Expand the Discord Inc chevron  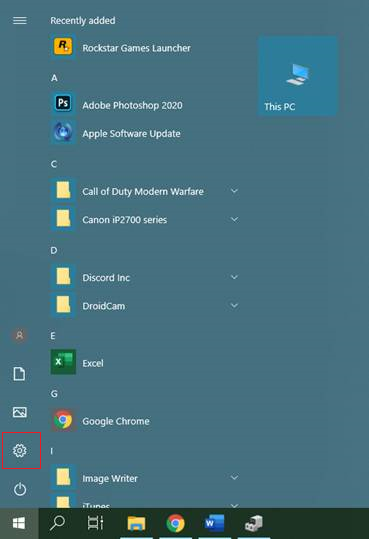234,277
